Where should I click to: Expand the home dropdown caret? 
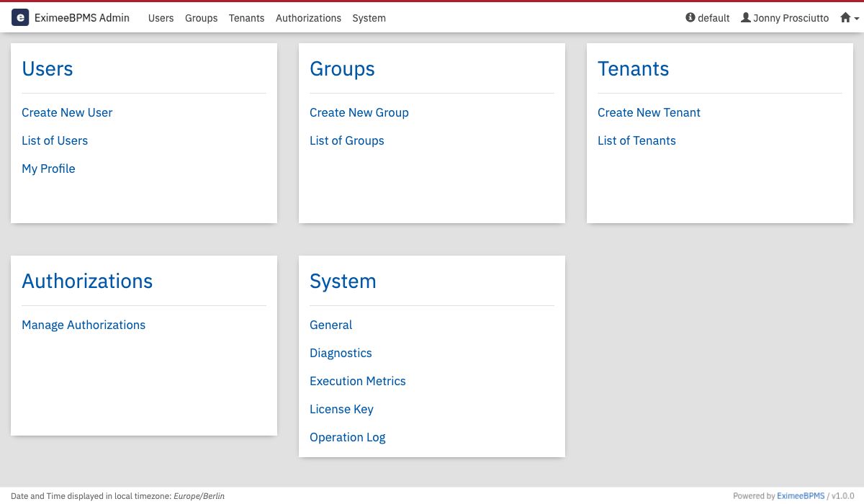coord(857,19)
